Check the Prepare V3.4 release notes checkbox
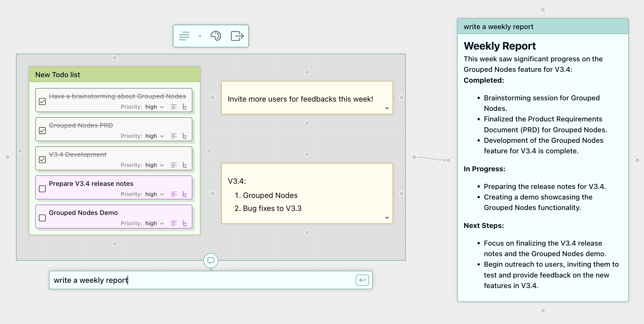644x324 pixels. (x=42, y=189)
